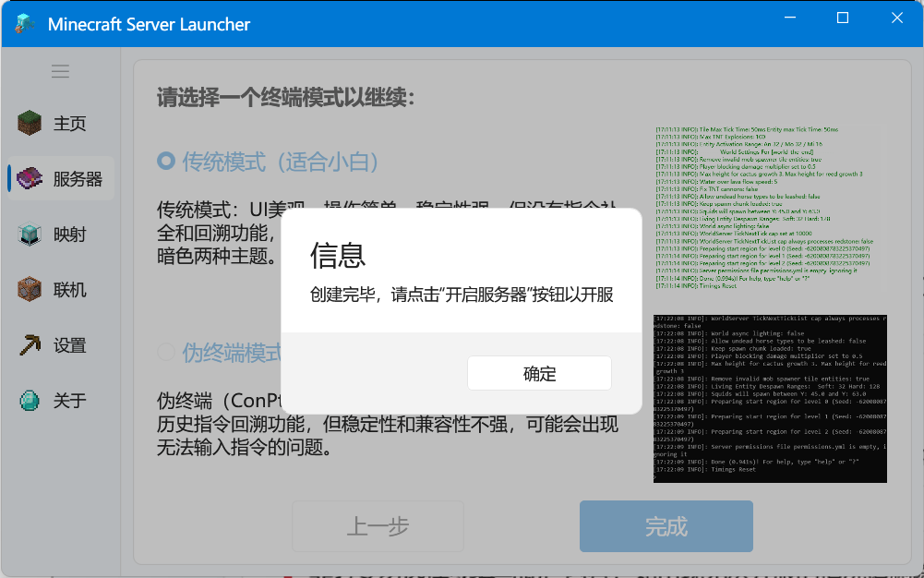Switch to the 设置 navigation item
The height and width of the screenshot is (578, 924).
[x=69, y=345]
